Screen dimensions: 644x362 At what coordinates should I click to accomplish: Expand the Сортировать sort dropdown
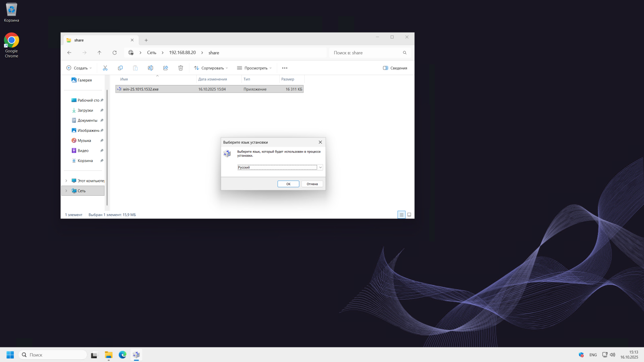[211, 68]
